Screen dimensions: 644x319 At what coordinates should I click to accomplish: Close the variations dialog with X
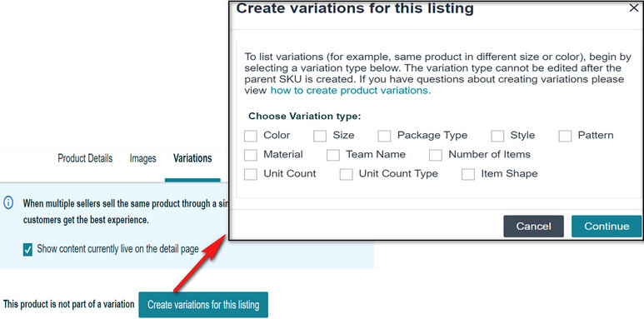(x=634, y=7)
